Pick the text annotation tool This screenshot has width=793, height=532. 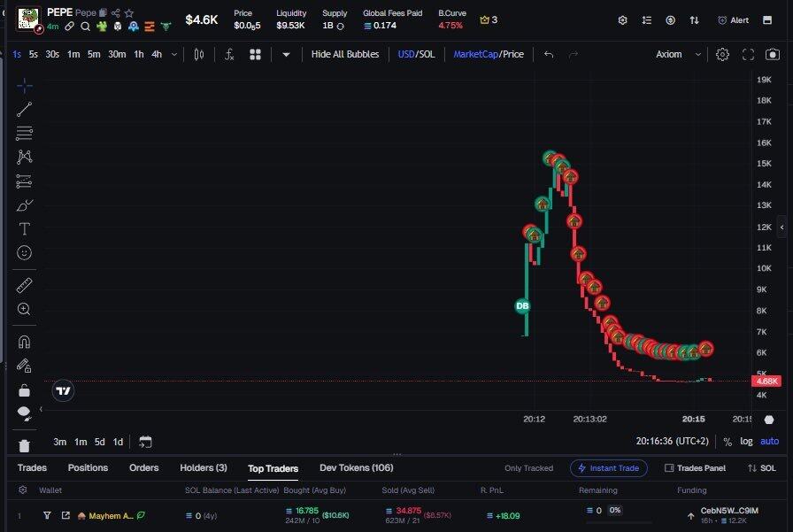(x=24, y=228)
